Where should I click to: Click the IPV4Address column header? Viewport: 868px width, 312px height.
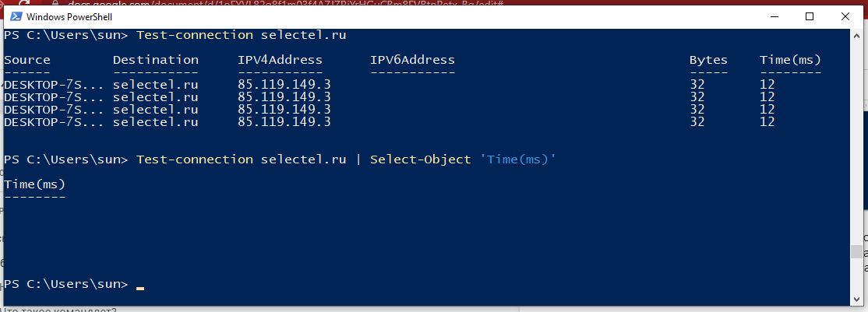point(280,60)
